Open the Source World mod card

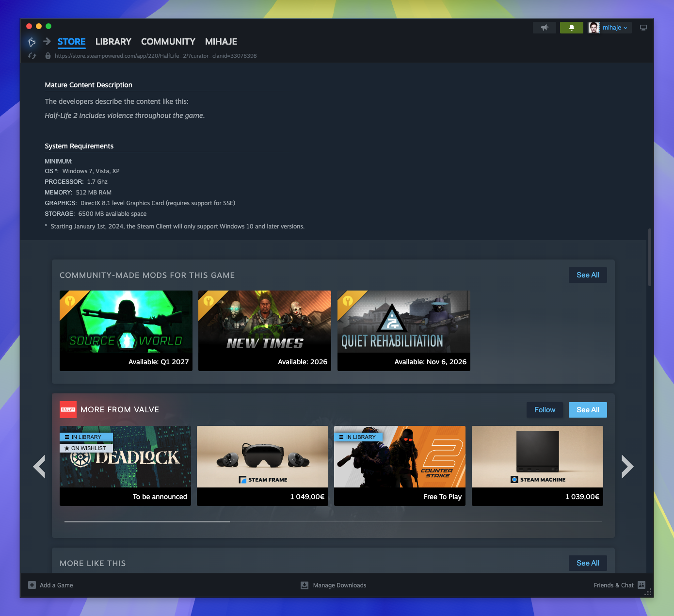click(126, 331)
